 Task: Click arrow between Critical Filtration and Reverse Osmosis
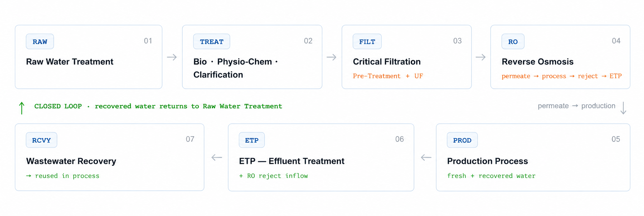[x=480, y=57]
